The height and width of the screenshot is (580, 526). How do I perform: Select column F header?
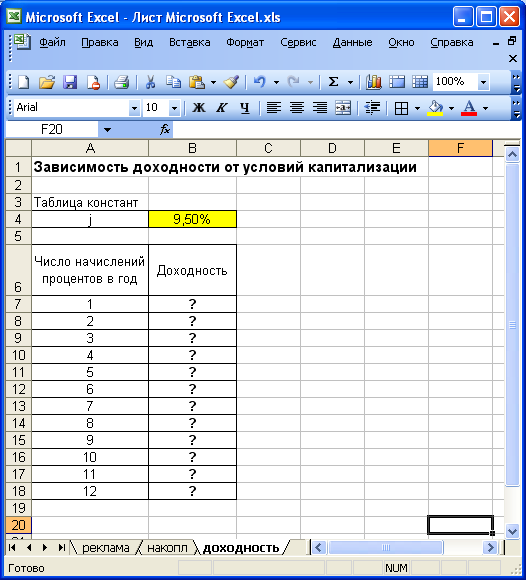(x=460, y=148)
